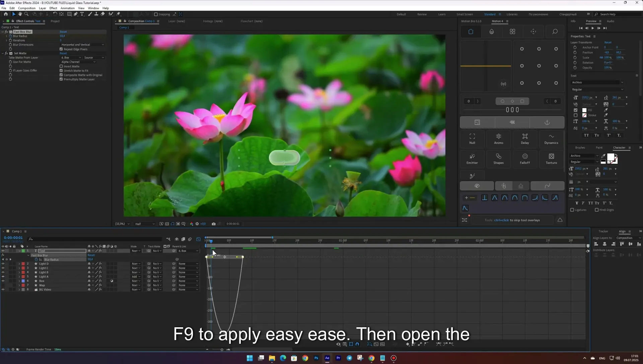Select the Pen tool in toolbar

pyautogui.click(x=76, y=14)
